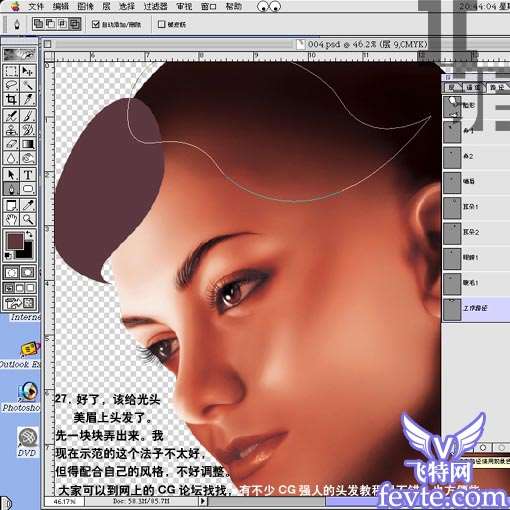Select the Gradient tool
The width and height of the screenshot is (510, 510).
(28, 144)
